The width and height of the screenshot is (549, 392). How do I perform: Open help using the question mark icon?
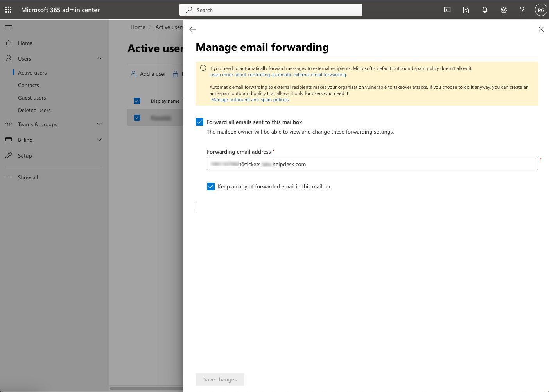(x=522, y=9)
